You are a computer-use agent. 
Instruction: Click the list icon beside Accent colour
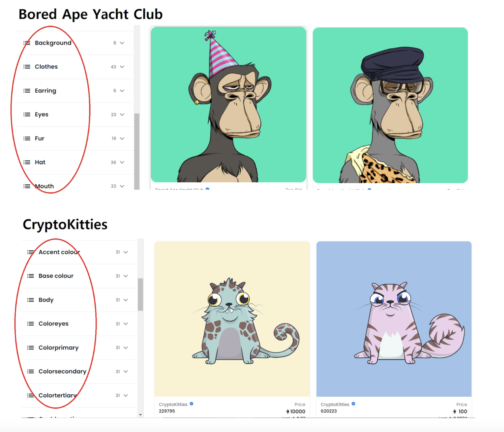click(31, 252)
